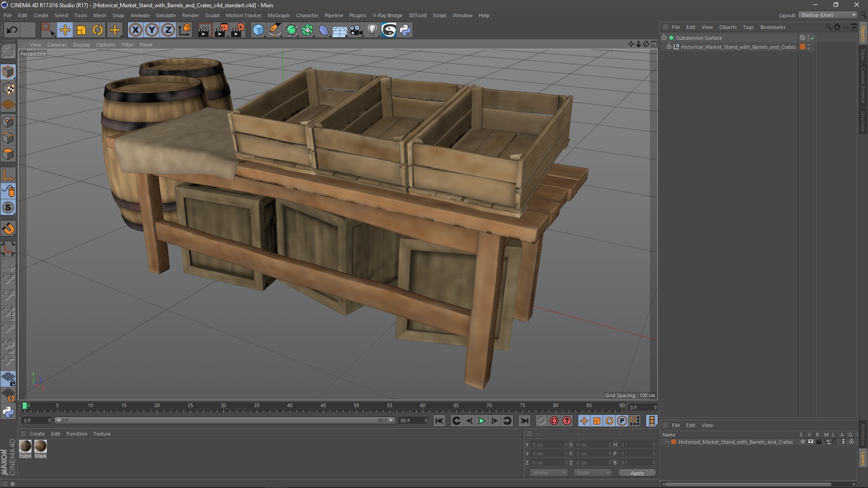Toggle Subdivision Surface enable checkmark
The width and height of the screenshot is (868, 488).
pyautogui.click(x=812, y=38)
